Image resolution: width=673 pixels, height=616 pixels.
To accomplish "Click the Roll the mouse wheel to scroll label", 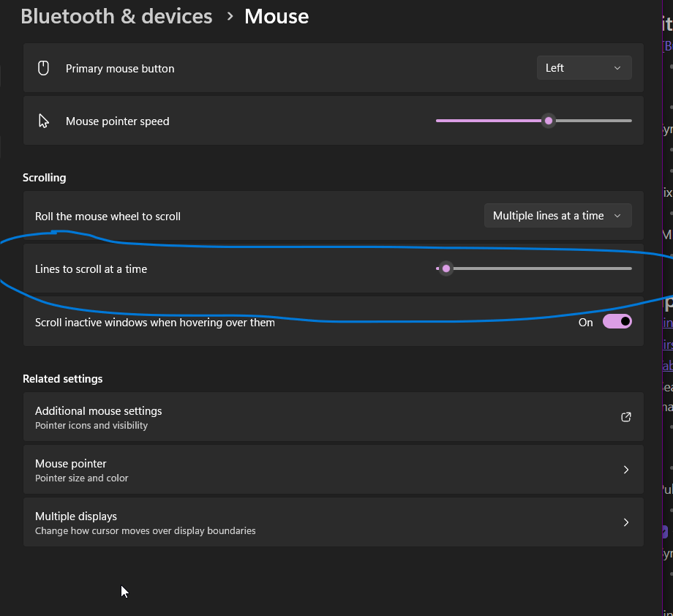I will [108, 217].
